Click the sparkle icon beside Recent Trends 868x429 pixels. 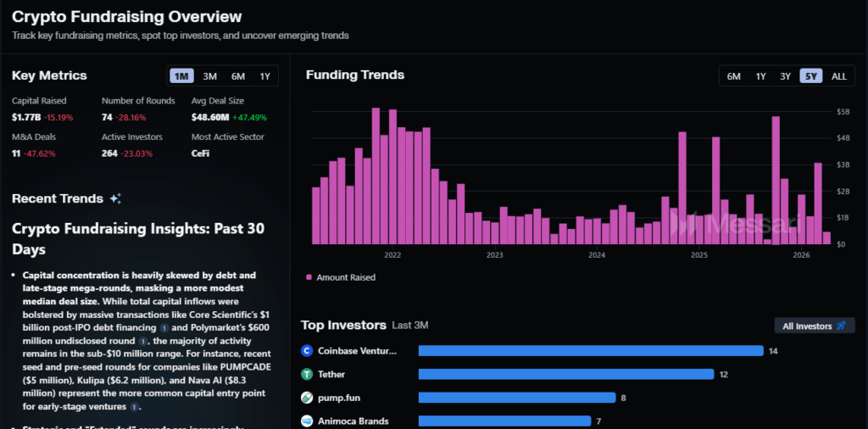click(x=115, y=198)
